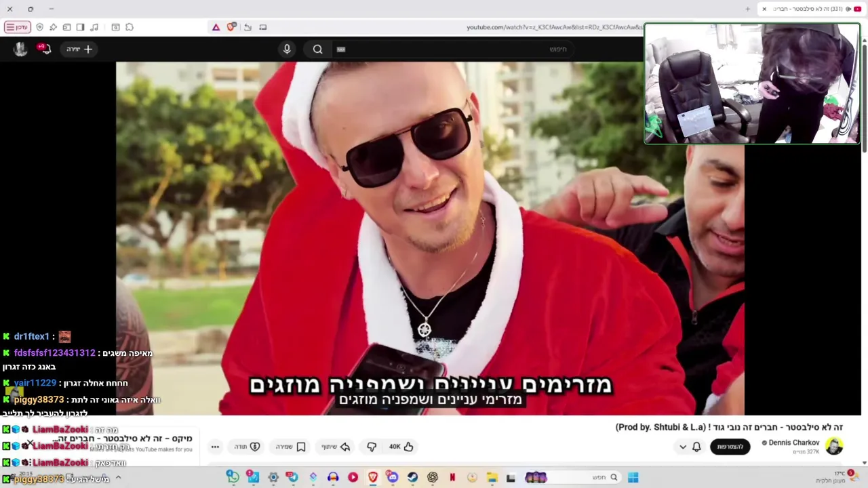Screen dimensions: 868x488
Task: Open Netflix from the taskbar
Action: pyautogui.click(x=452, y=478)
